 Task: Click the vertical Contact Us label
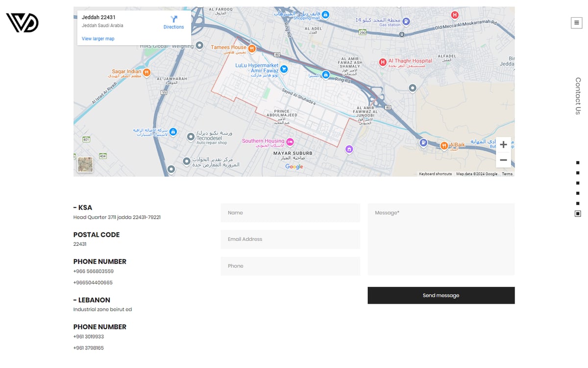(x=578, y=96)
